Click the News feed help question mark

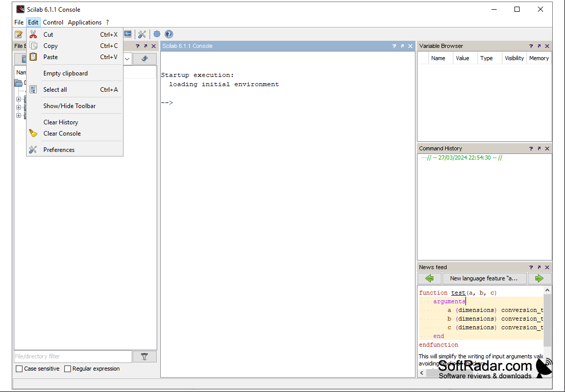531,267
